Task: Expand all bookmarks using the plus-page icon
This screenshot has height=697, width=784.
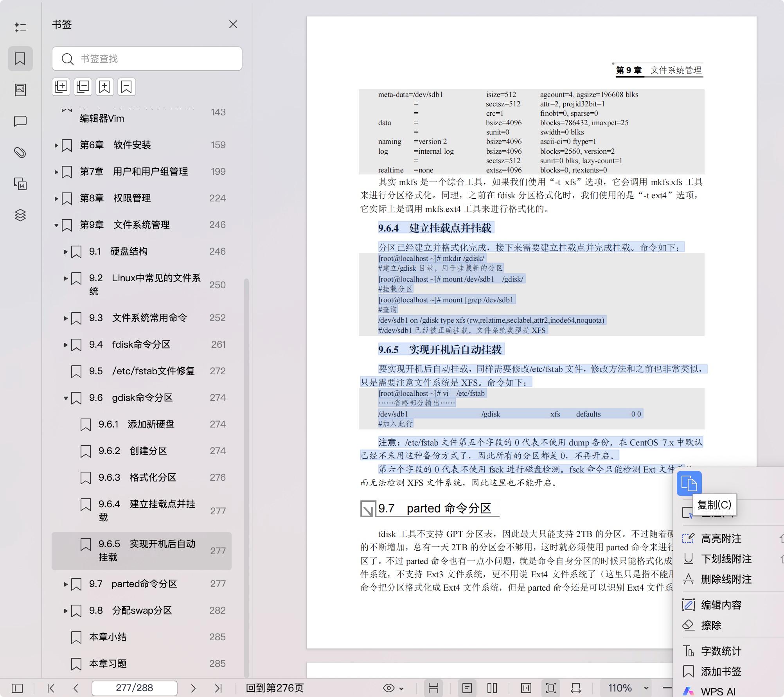Action: (x=61, y=86)
